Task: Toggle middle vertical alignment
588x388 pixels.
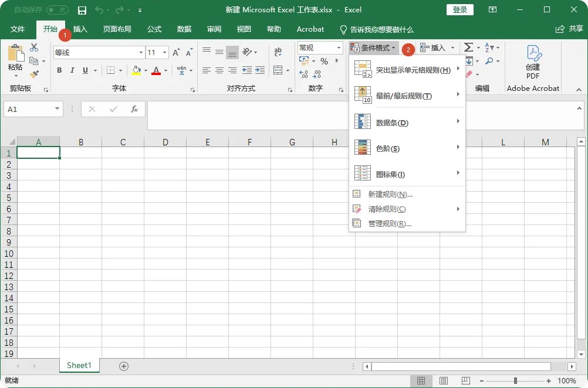Action: (x=219, y=52)
